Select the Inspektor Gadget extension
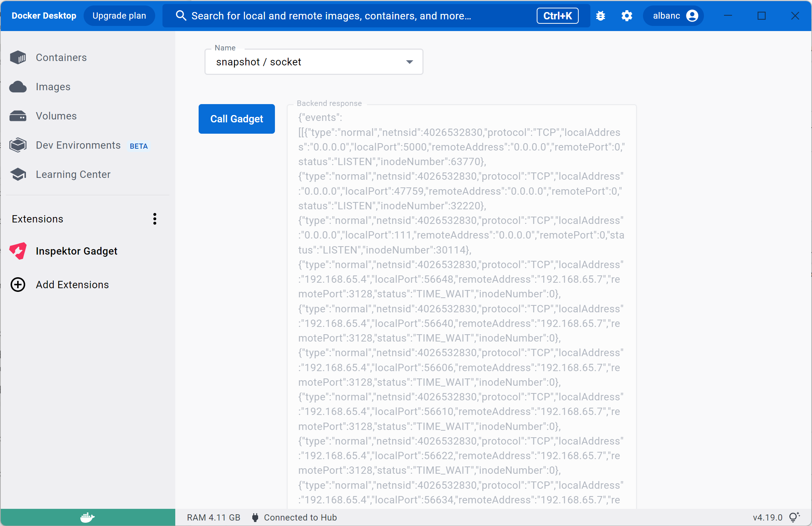This screenshot has height=526, width=812. coord(76,251)
